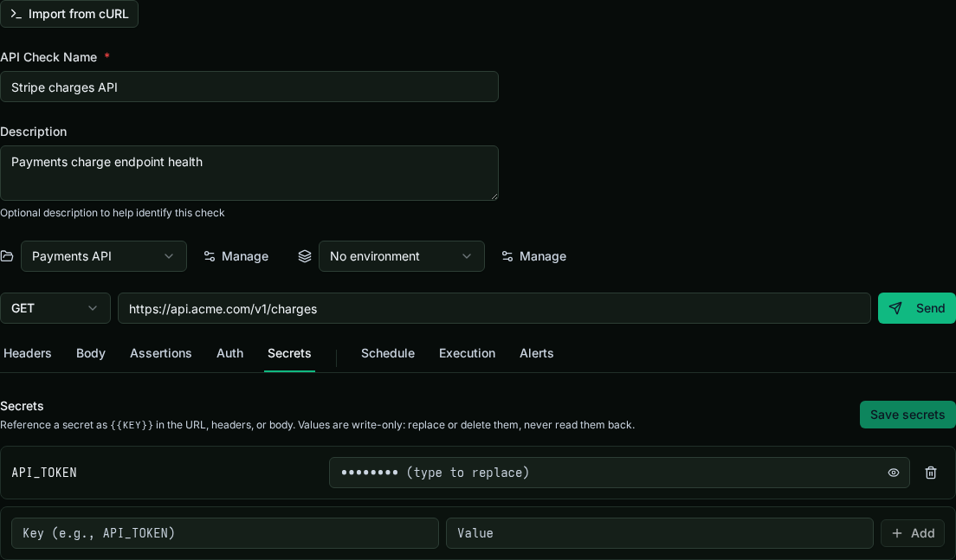Click the layers icon beside environment selector

tap(304, 256)
